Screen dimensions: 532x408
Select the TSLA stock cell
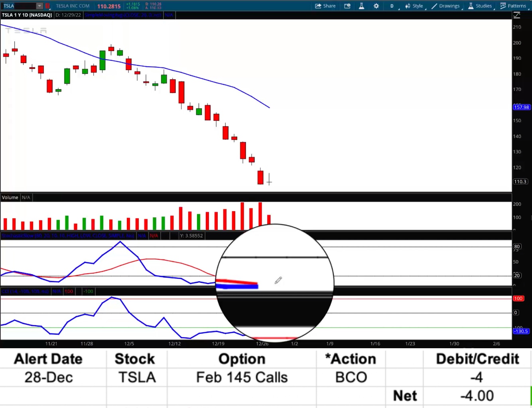(x=137, y=377)
